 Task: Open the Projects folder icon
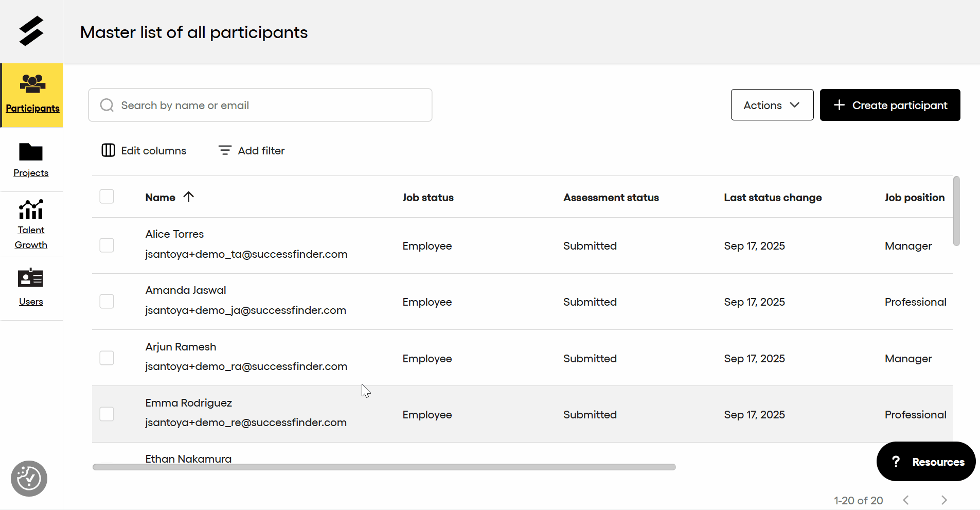coord(31,152)
